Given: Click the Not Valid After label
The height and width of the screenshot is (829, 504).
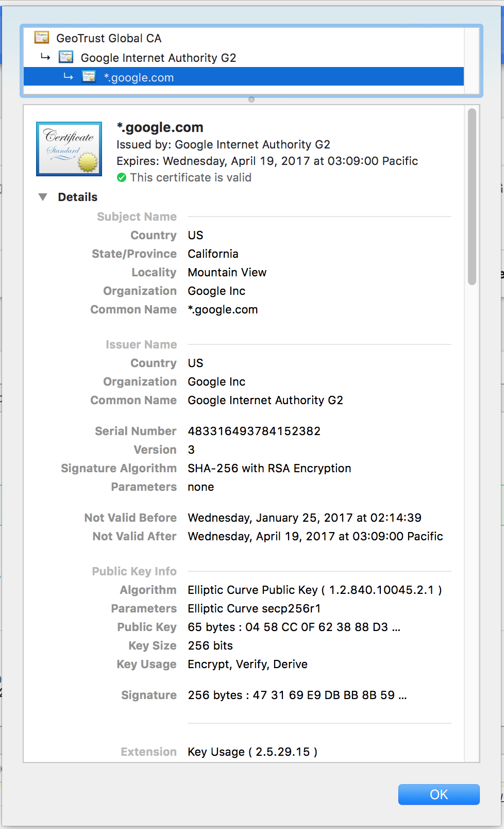Looking at the screenshot, I should point(135,537).
